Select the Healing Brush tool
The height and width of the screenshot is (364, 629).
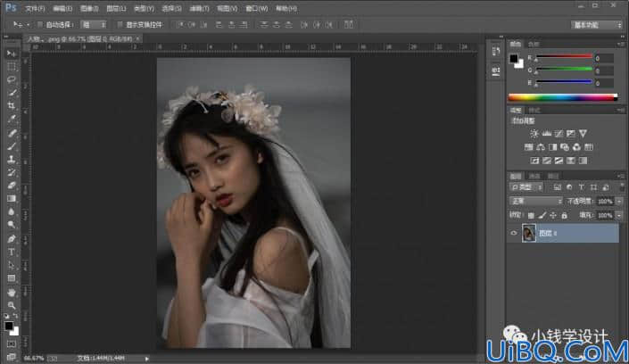[12, 133]
